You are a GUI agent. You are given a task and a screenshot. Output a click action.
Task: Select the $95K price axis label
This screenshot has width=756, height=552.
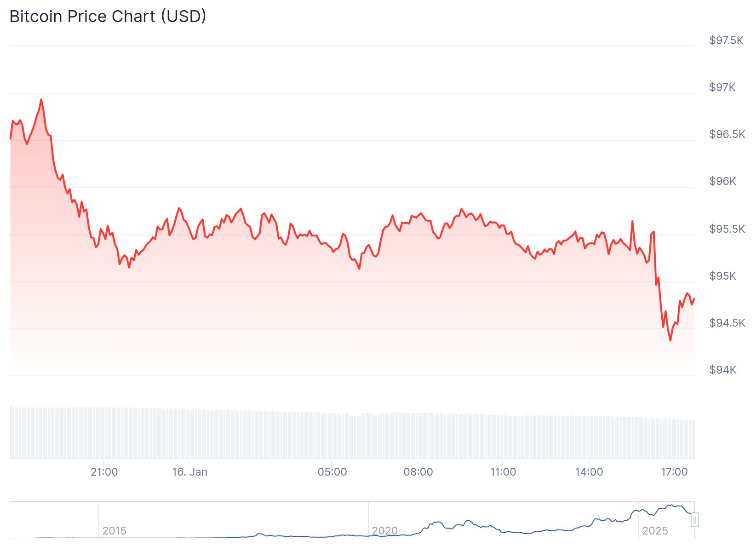click(722, 276)
